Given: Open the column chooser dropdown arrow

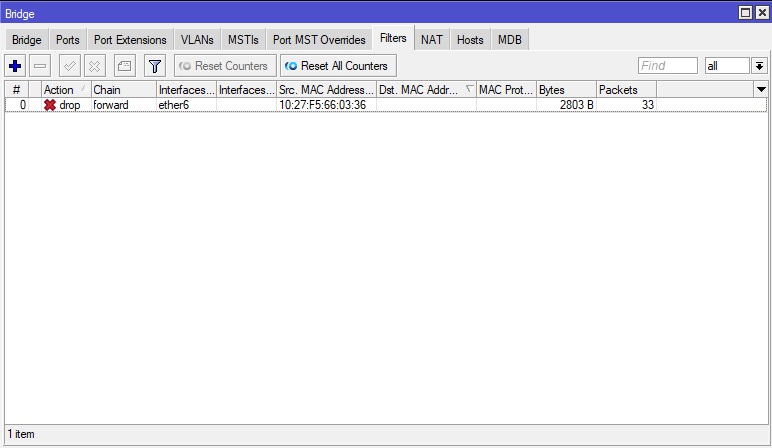Looking at the screenshot, I should click(x=761, y=90).
